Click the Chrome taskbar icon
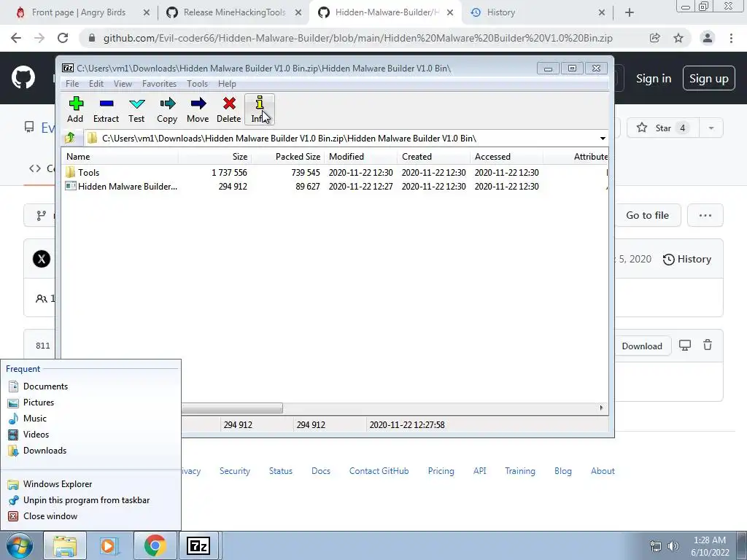The width and height of the screenshot is (747, 560). point(155,545)
